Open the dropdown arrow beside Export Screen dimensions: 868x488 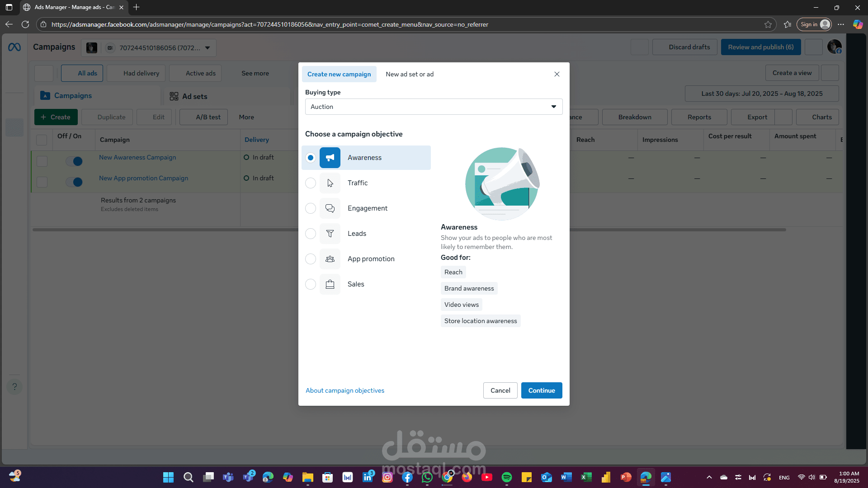[x=783, y=117]
